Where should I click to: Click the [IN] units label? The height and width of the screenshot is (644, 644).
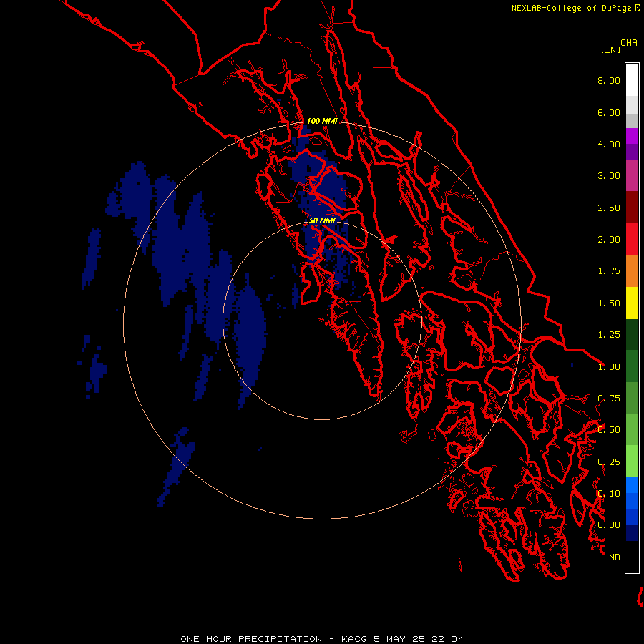[x=610, y=49]
